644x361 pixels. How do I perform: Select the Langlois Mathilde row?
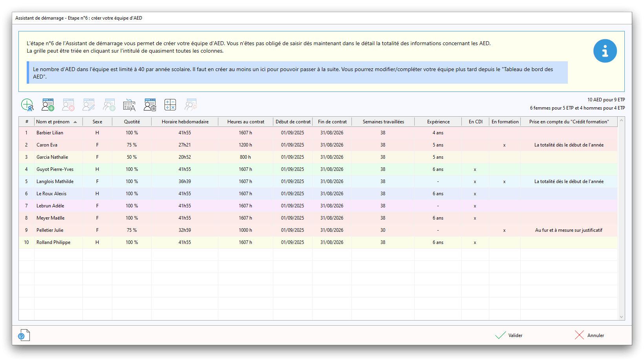(x=55, y=181)
